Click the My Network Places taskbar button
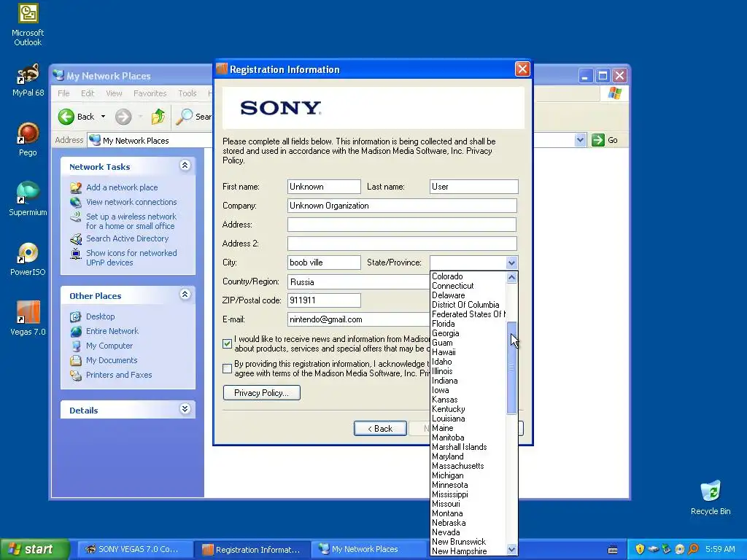Viewport: 747px width, 560px height. point(367,550)
